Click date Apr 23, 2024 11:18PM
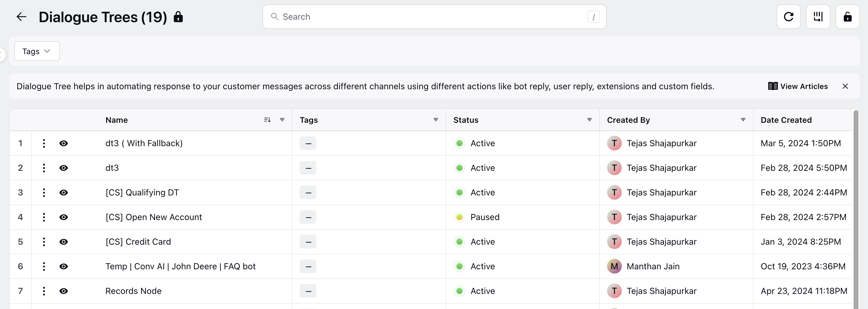 804,291
